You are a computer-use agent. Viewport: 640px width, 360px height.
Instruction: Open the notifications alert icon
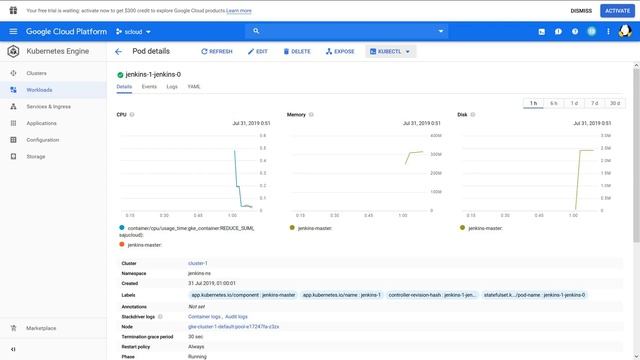pyautogui.click(x=558, y=31)
